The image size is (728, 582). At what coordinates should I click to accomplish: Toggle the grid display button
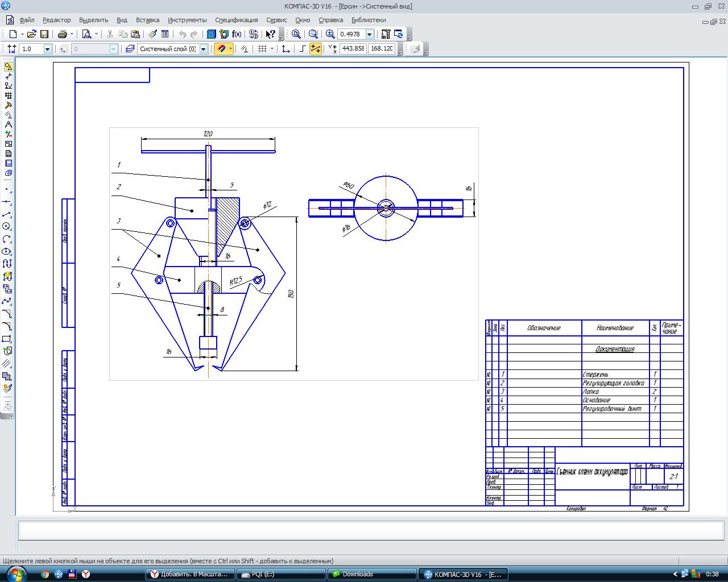[x=262, y=49]
